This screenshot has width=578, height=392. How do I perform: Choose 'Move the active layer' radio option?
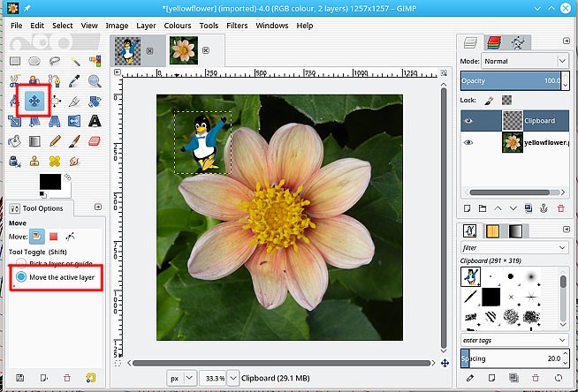point(56,277)
